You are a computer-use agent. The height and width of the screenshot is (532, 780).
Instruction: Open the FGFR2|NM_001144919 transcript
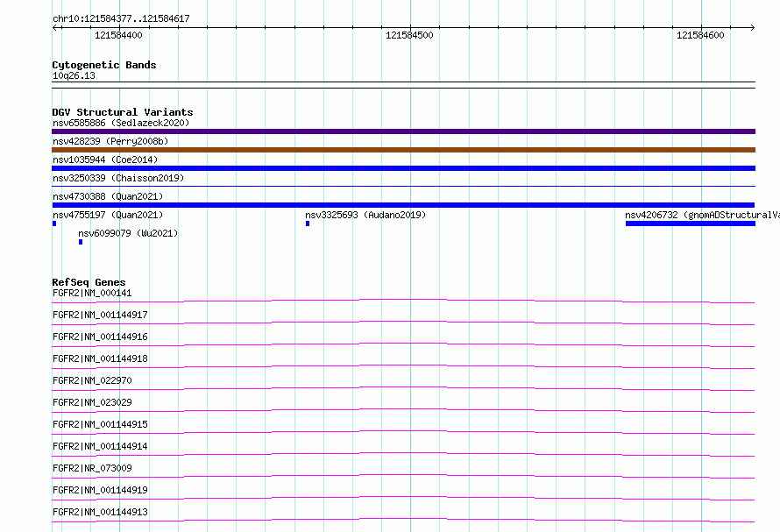pos(100,490)
